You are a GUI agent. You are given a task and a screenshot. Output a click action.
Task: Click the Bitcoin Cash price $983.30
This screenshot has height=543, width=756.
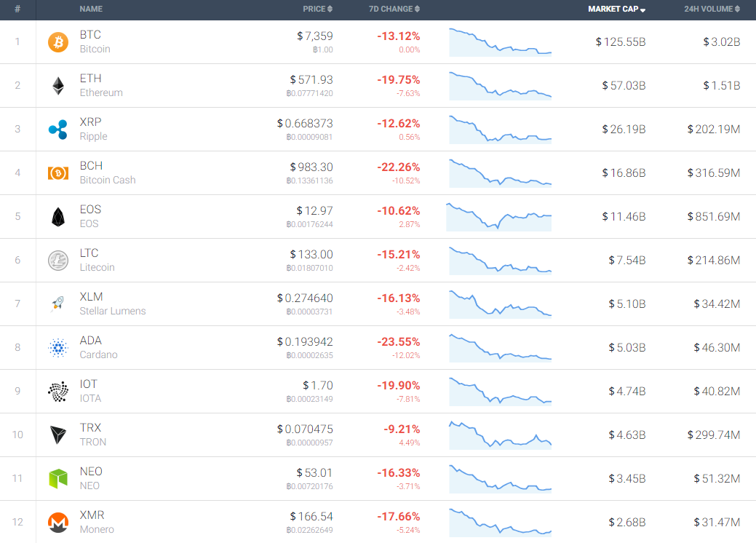pyautogui.click(x=311, y=167)
